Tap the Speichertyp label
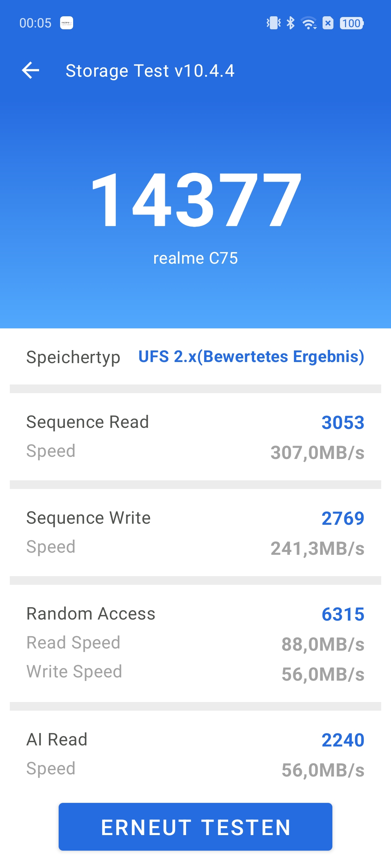Screen dimensions: 391x868 point(73,357)
